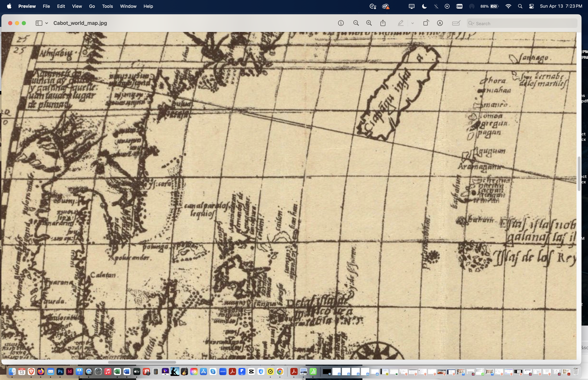Open Apple TV from the Dock
588x380 pixels.
136,372
